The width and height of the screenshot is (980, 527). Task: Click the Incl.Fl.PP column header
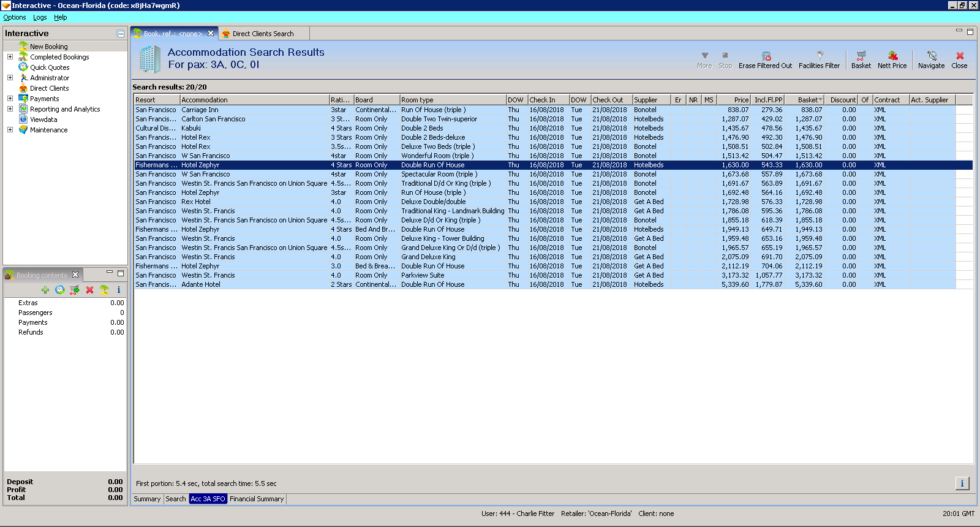point(768,100)
